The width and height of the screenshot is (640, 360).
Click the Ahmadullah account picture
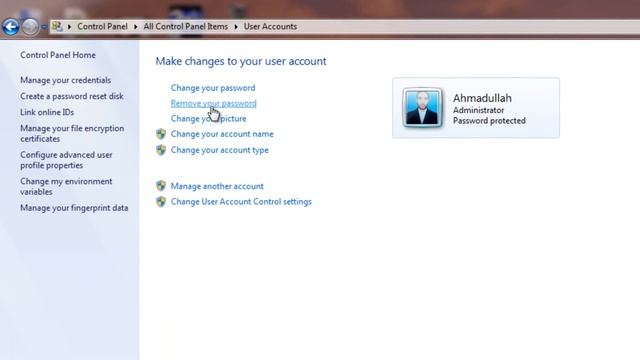coord(422,107)
